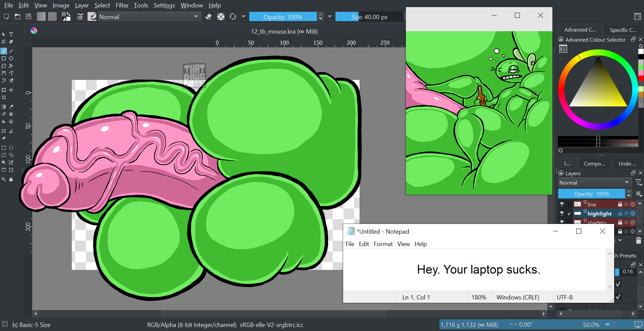Select the Line tool
The height and width of the screenshot is (331, 644).
[11, 51]
